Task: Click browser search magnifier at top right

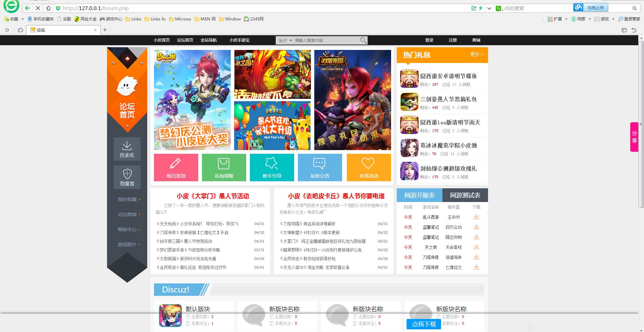Action: coord(635,8)
